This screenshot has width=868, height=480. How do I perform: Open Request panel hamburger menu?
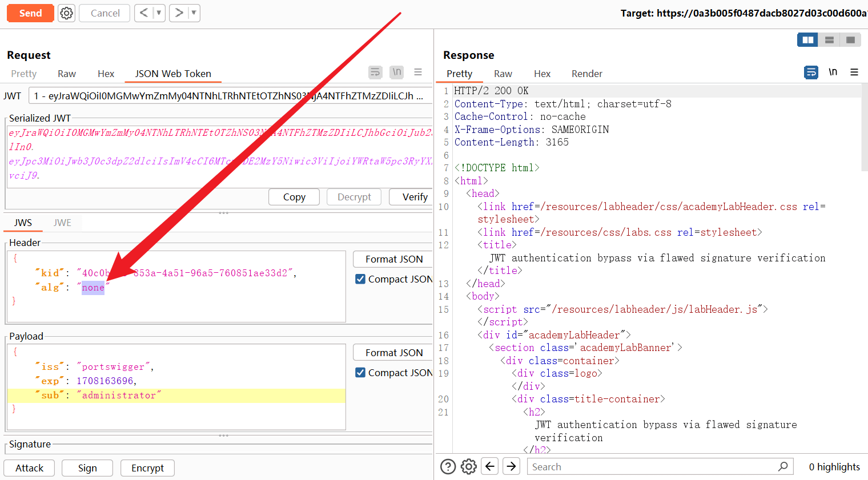(418, 72)
